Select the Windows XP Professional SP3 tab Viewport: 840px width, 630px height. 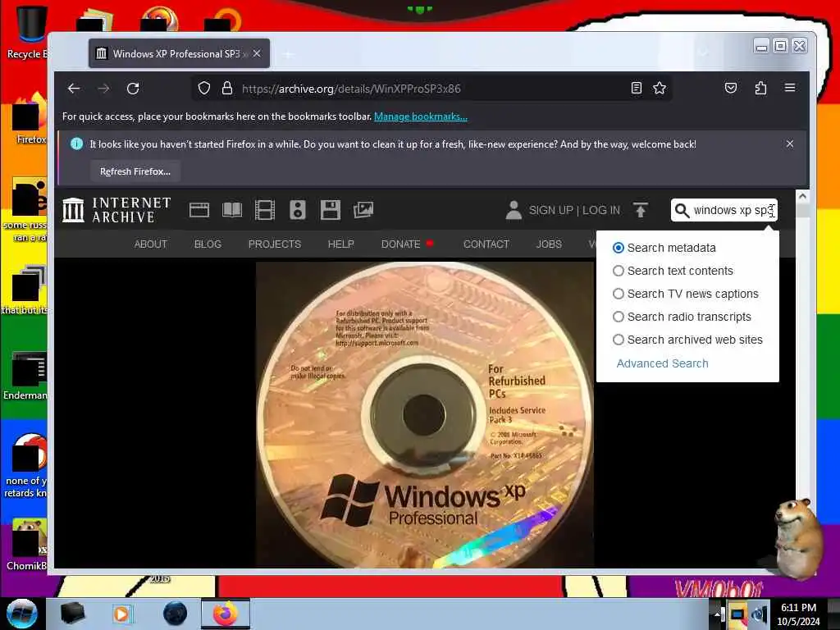[x=179, y=53]
